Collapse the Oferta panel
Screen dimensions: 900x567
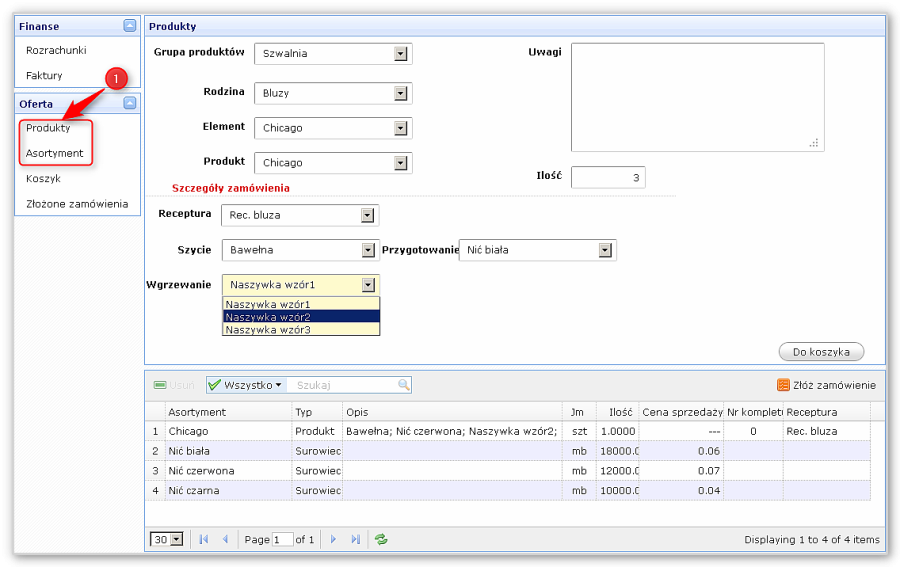pos(129,103)
